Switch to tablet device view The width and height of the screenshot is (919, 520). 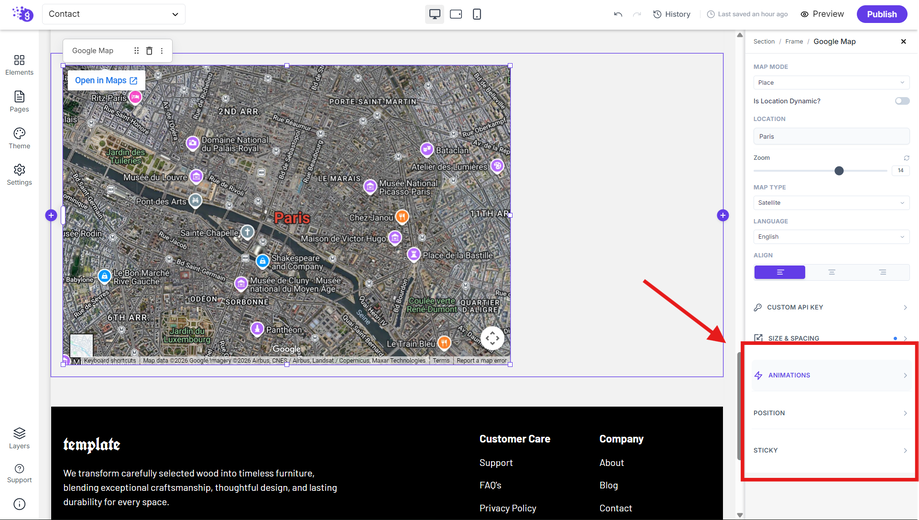point(456,14)
